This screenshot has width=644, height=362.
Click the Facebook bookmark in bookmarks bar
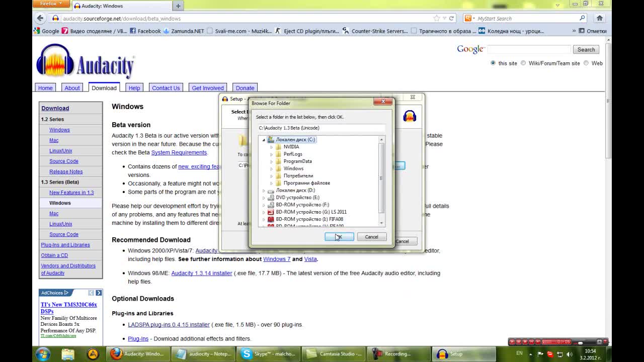[x=145, y=31]
